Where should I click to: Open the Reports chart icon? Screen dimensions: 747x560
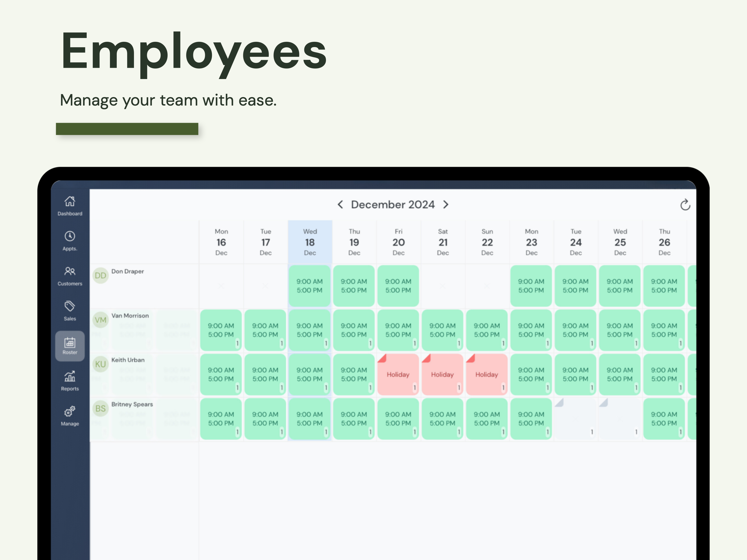coord(70,377)
